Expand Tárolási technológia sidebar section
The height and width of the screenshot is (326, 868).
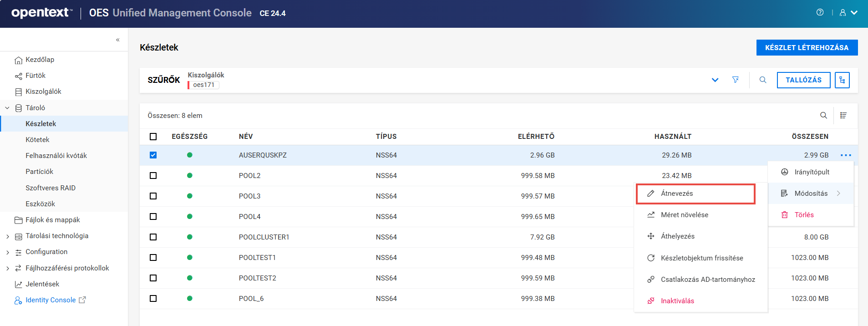click(x=7, y=236)
